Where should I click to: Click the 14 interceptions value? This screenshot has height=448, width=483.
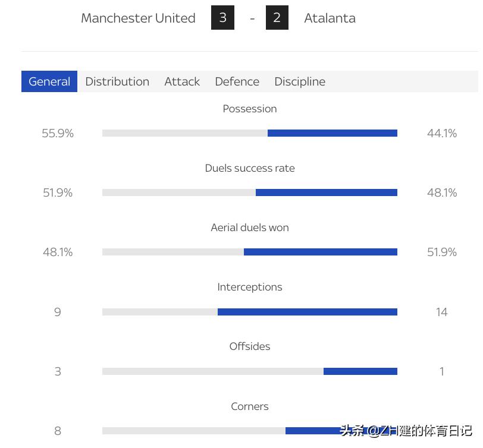click(441, 312)
